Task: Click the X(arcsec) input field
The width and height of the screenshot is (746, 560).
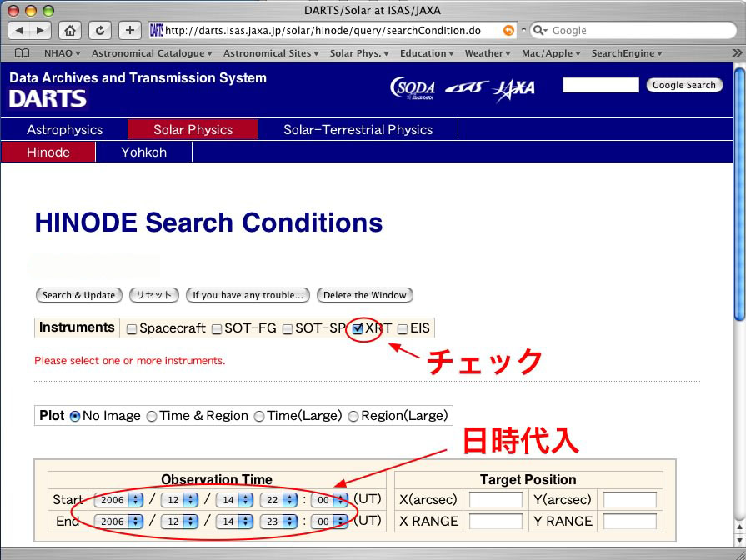Action: (495, 500)
